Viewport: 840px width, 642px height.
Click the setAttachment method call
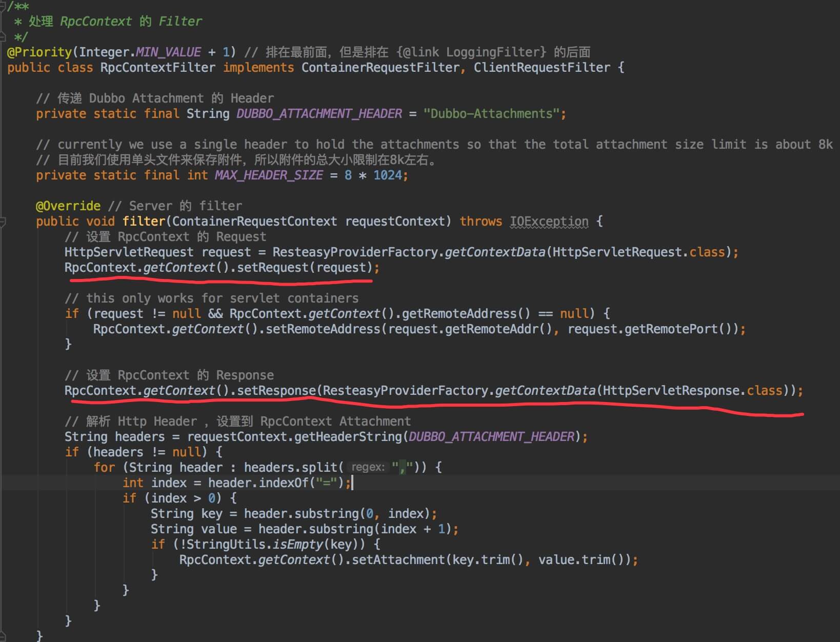pyautogui.click(x=398, y=560)
